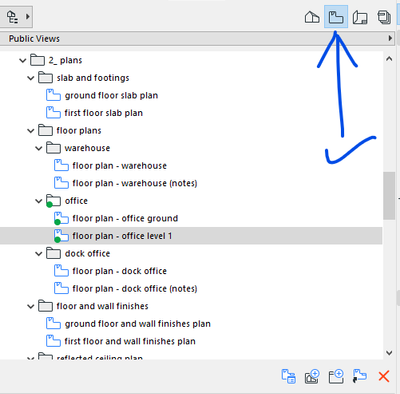Collapse the office folder
The width and height of the screenshot is (400, 394).
pyautogui.click(x=39, y=201)
